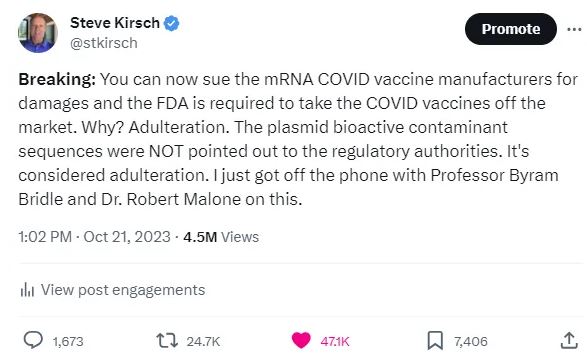Open the View post engagements link
Viewport: 587px width, 361px height.
tap(123, 290)
